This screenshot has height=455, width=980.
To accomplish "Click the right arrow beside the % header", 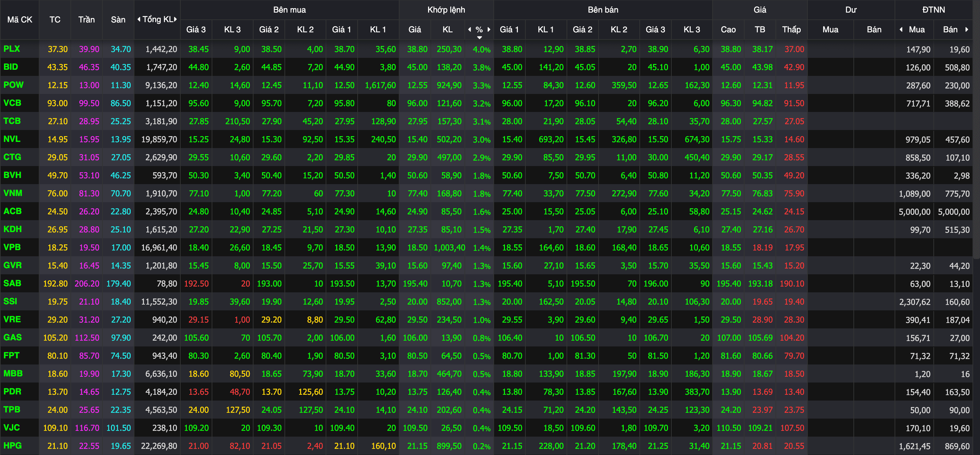I will (x=489, y=29).
